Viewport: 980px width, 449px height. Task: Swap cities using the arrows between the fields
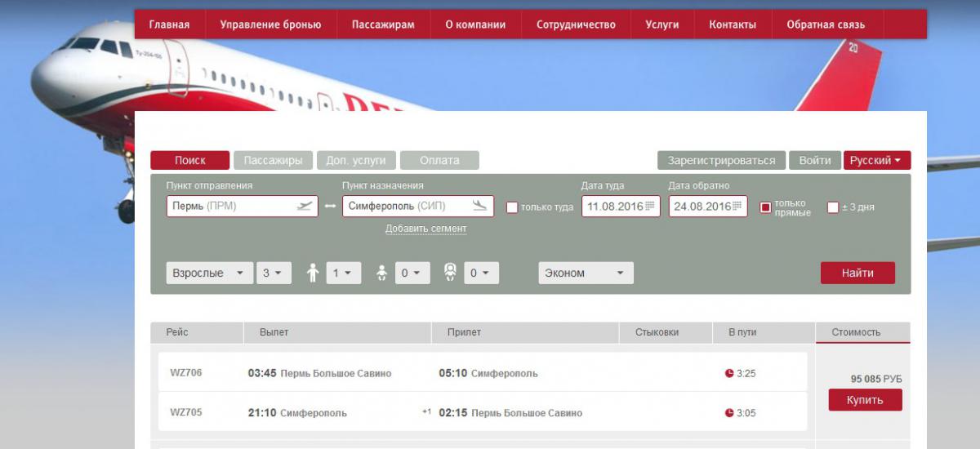[330, 207]
